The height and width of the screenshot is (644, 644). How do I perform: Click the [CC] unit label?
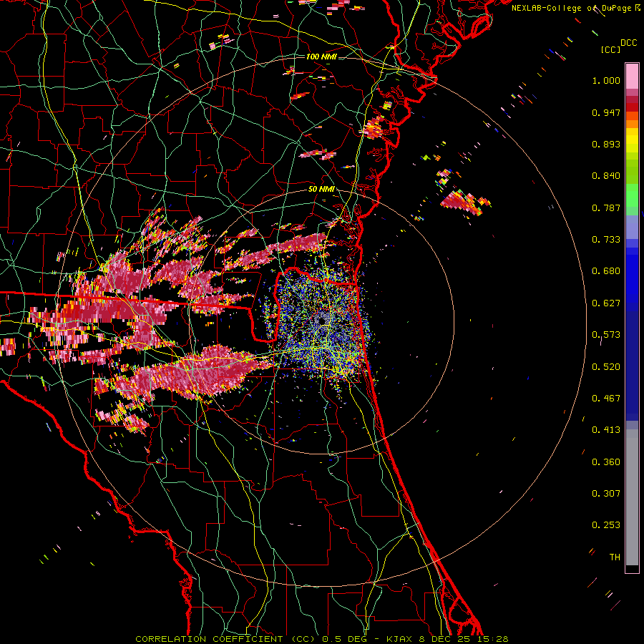(x=610, y=49)
